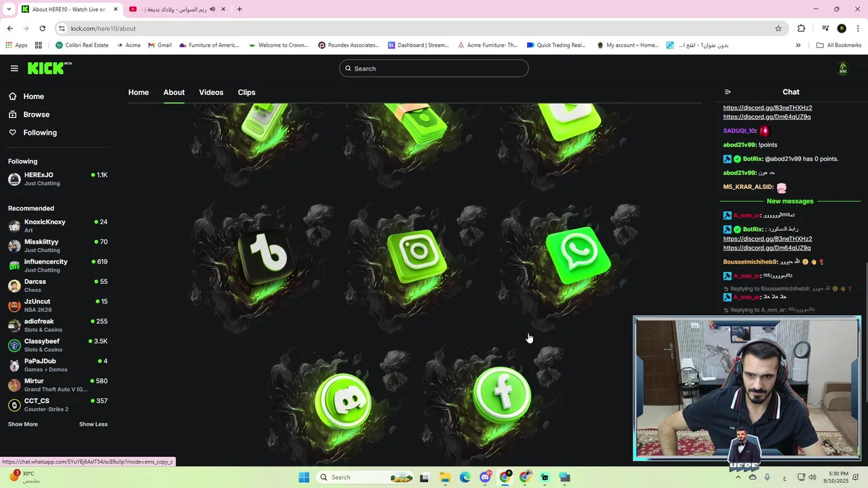Open the discord.gg/B3neTHXHz2 link at chat top
Screen dimensions: 868x488
click(767, 108)
